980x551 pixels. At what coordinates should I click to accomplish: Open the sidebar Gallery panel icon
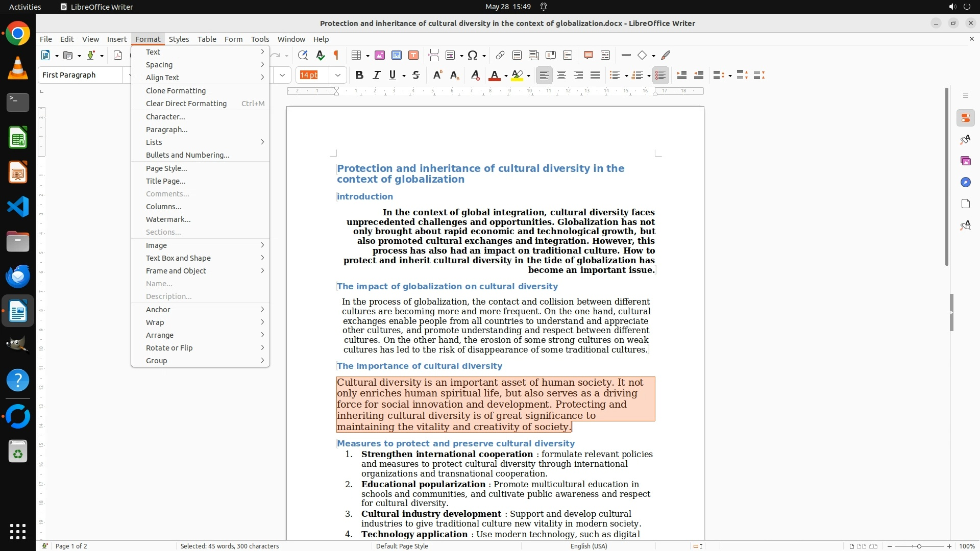[965, 161]
